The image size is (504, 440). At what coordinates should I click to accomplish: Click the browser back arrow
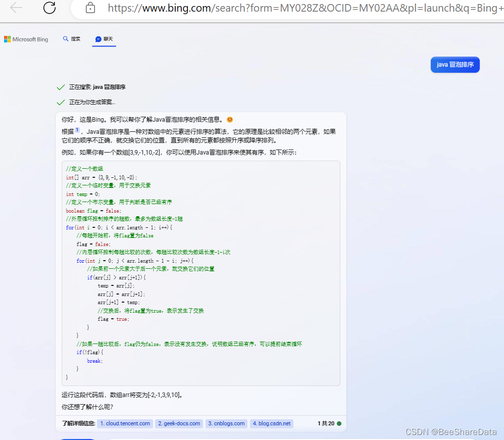pyautogui.click(x=16, y=8)
